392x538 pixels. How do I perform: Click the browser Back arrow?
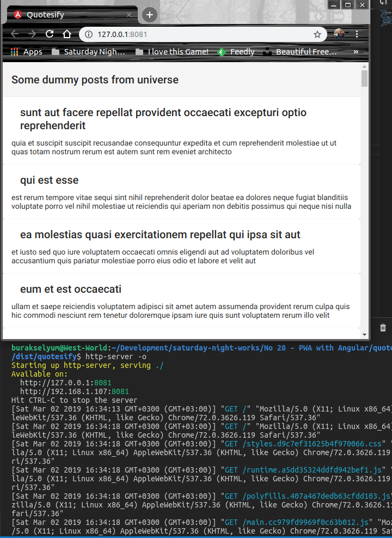(x=15, y=34)
